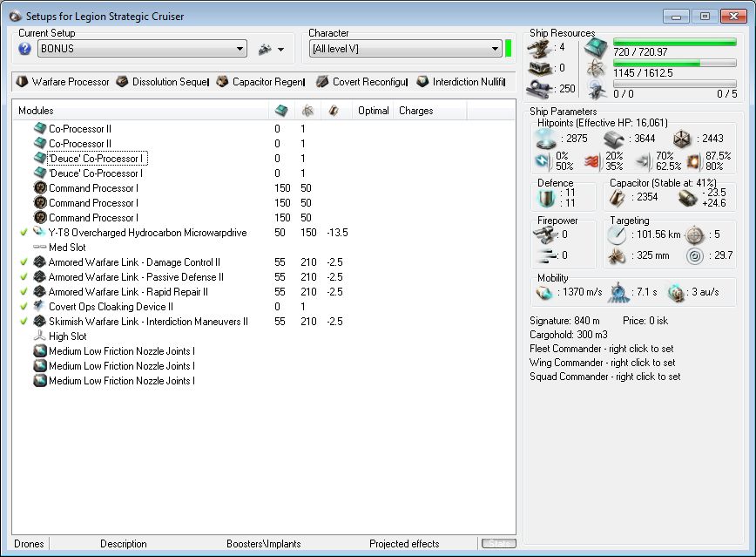Click the CPU column header icon
The height and width of the screenshot is (557, 756).
281,111
